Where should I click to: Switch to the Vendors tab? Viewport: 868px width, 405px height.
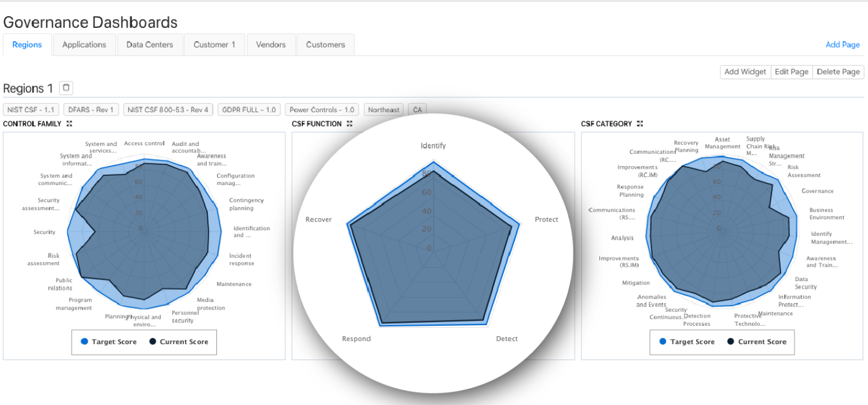coord(271,44)
